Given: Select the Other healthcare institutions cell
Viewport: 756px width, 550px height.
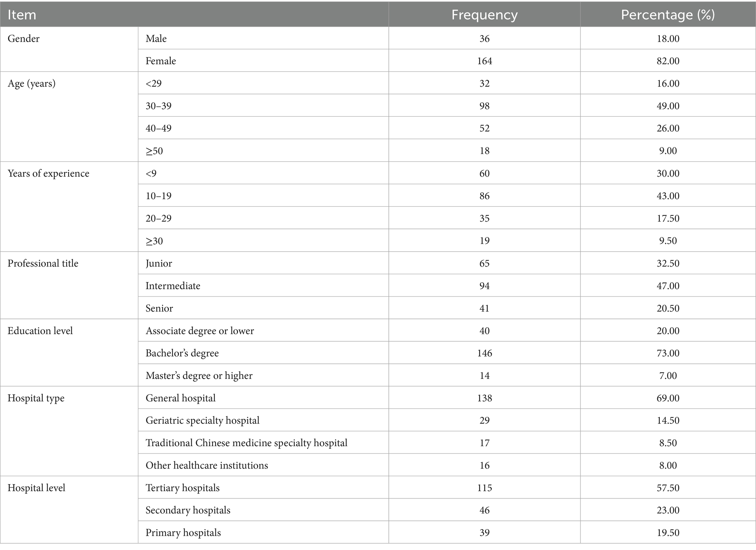Looking at the screenshot, I should pyautogui.click(x=207, y=465).
